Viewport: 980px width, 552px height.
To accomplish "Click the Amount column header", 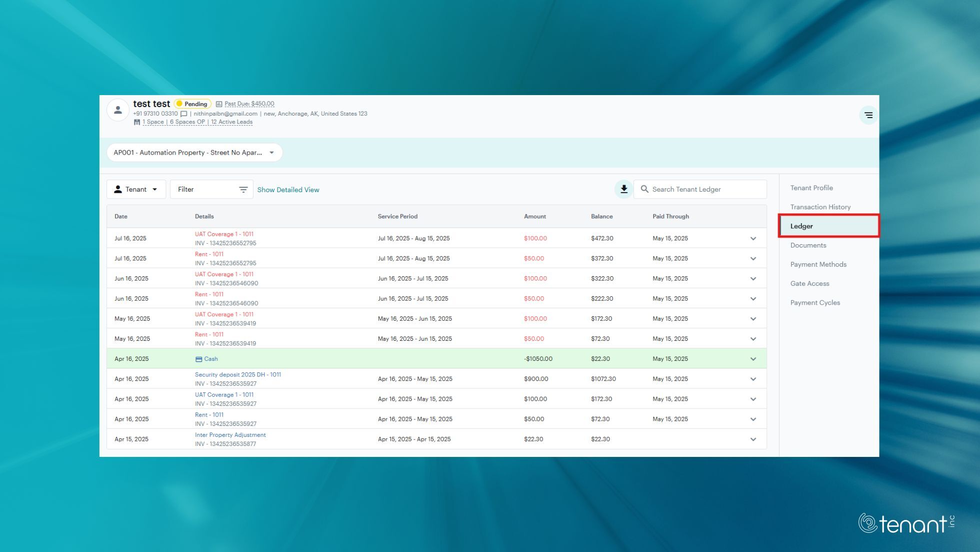I will [x=534, y=217].
